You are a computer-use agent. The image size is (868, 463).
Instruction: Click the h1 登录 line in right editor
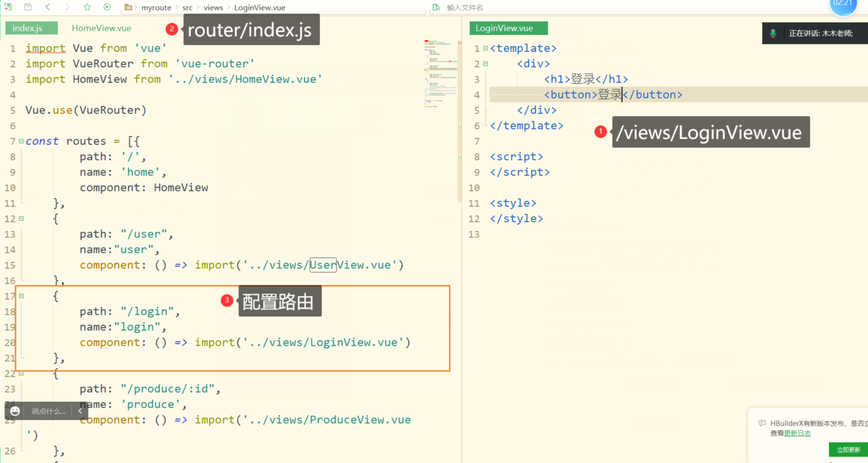pyautogui.click(x=586, y=80)
